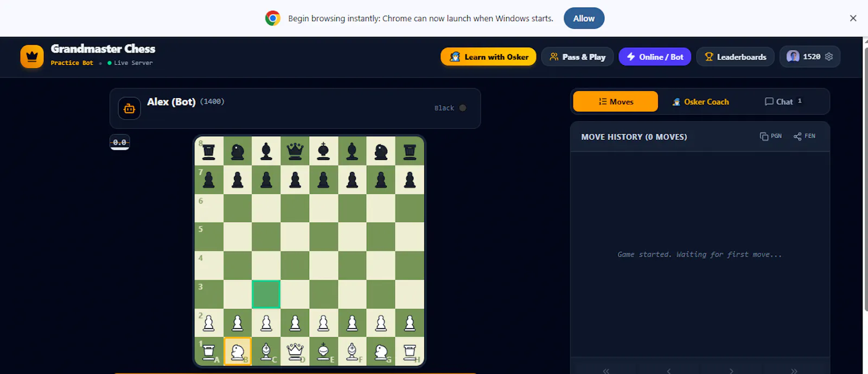868x374 pixels.
Task: Click the Black turn indicator dot
Action: (463, 108)
